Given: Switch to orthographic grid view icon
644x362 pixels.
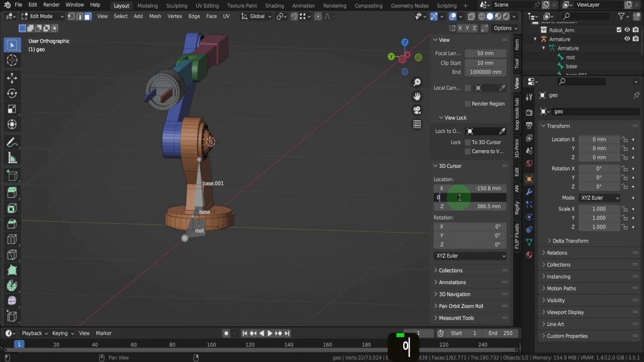Looking at the screenshot, I should click(x=416, y=124).
